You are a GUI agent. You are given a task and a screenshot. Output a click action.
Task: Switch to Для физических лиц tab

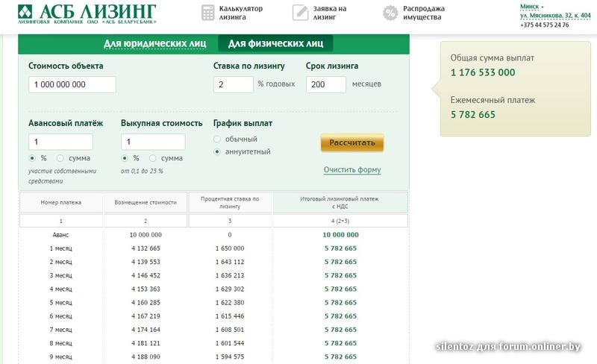point(275,43)
